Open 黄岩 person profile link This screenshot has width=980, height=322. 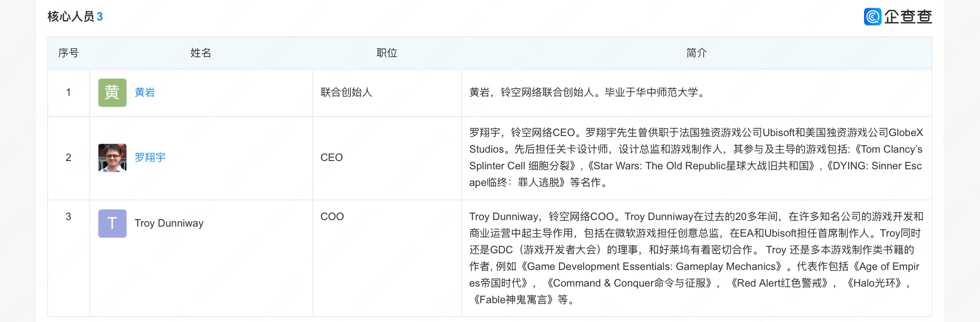pyautogui.click(x=145, y=92)
